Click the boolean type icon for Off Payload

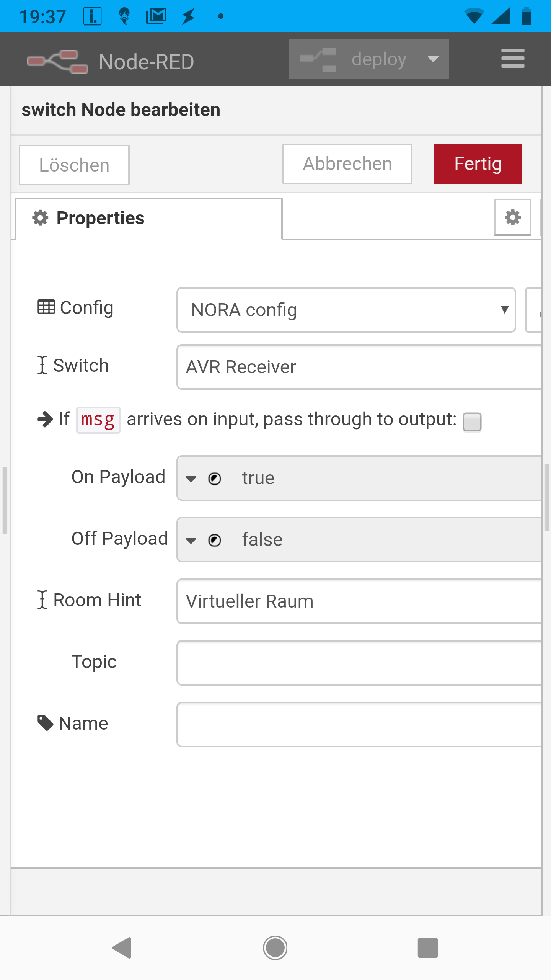(x=215, y=540)
